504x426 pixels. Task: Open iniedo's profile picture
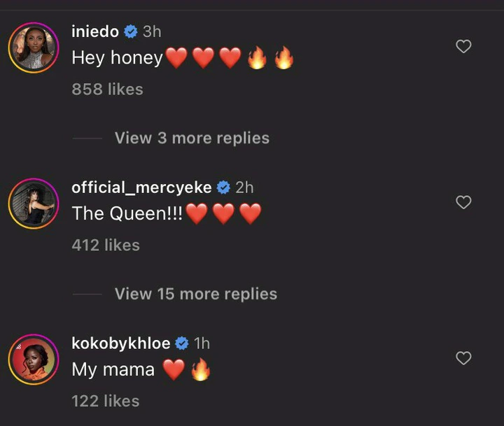point(33,49)
